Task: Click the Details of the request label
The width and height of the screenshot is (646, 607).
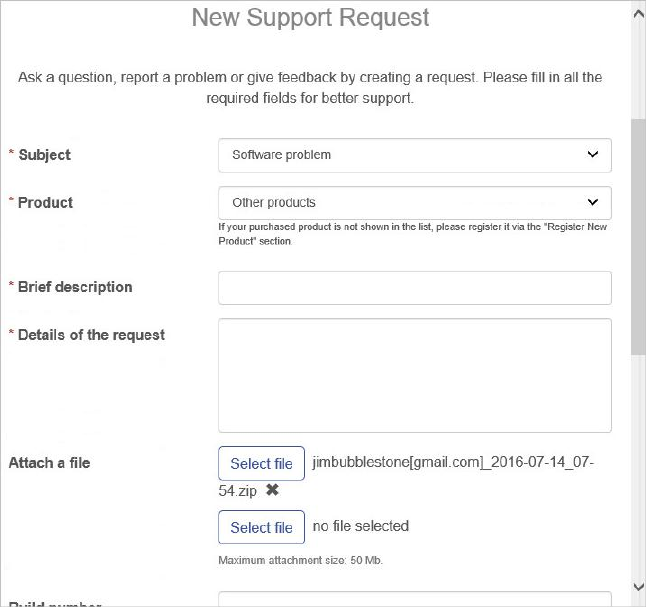Action: point(91,334)
